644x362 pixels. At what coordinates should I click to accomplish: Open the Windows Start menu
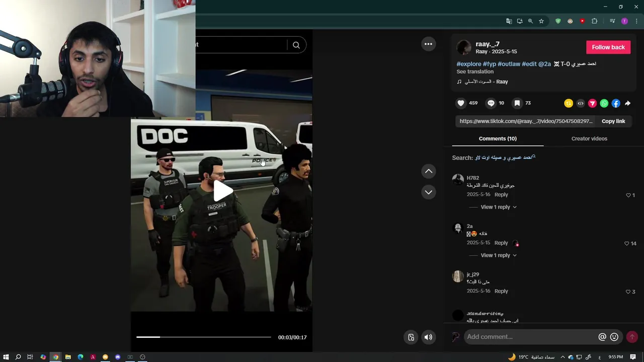(x=6, y=357)
